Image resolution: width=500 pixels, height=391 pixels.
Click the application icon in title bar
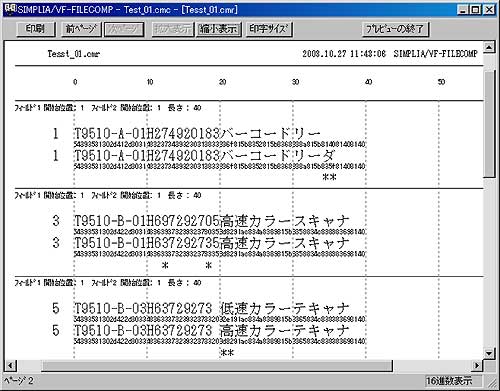(10, 9)
